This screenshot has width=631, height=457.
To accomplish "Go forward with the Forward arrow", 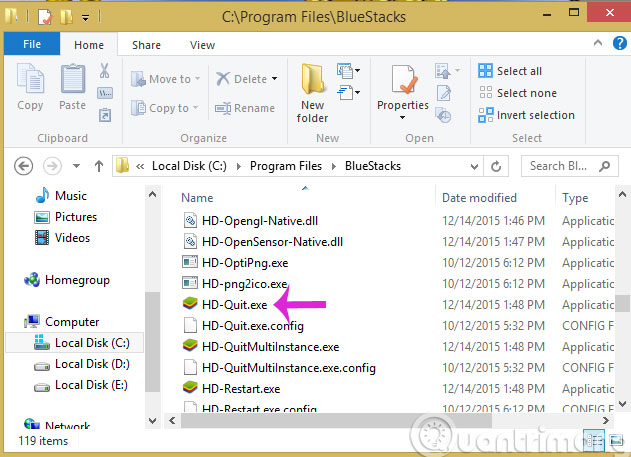I will click(x=52, y=166).
